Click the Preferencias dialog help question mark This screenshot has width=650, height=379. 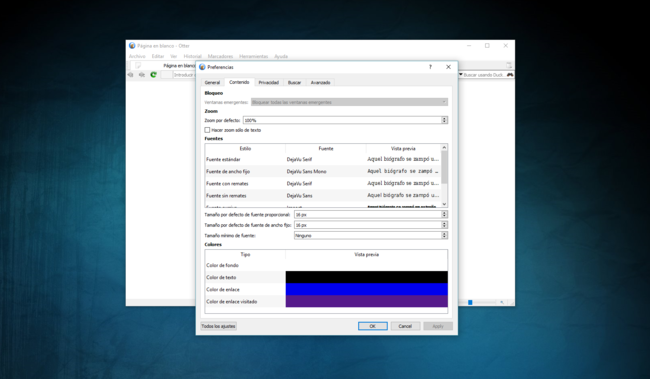tap(430, 67)
